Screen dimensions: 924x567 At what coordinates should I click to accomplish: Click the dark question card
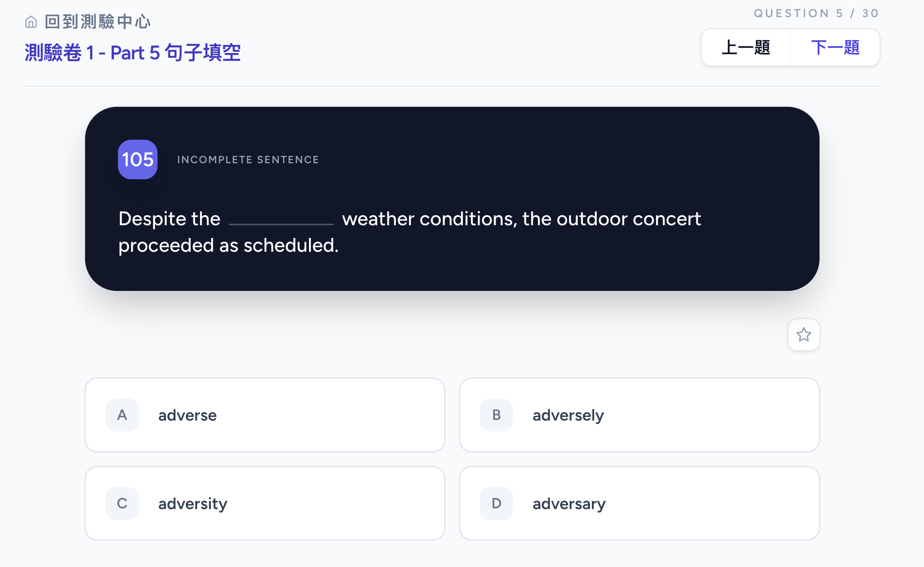(x=452, y=199)
